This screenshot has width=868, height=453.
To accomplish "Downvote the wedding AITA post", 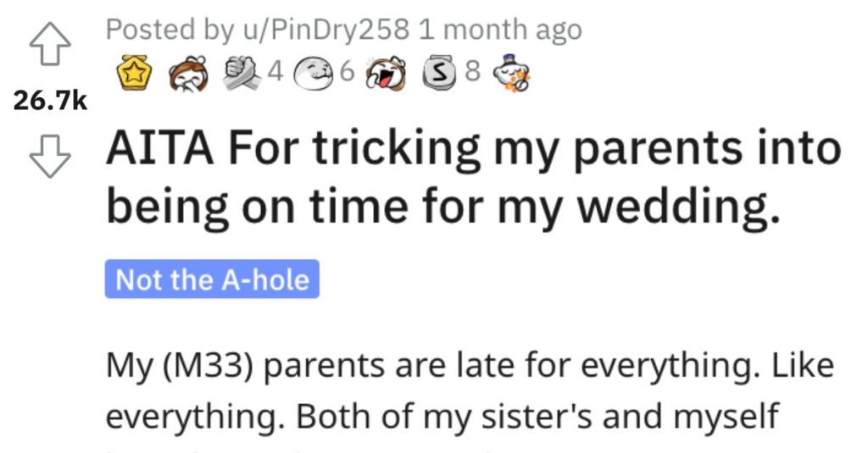I will click(50, 157).
